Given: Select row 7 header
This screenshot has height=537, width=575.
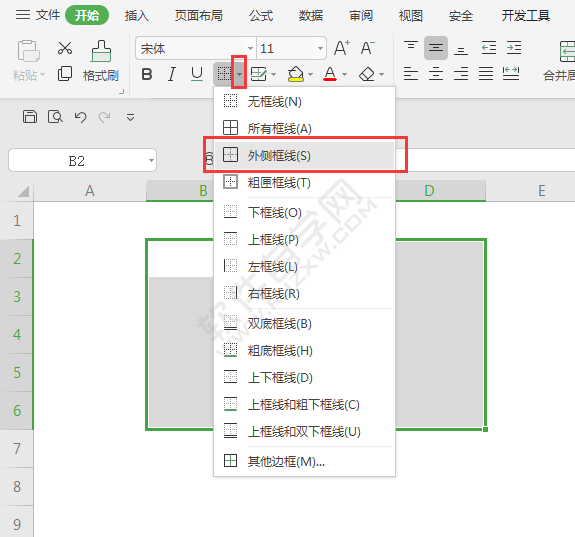Looking at the screenshot, I should pyautogui.click(x=17, y=448).
